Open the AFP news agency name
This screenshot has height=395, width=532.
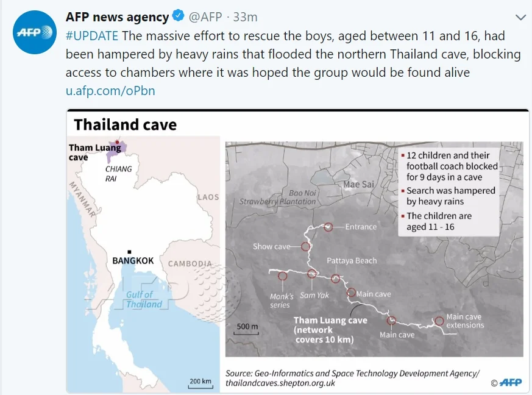(117, 16)
